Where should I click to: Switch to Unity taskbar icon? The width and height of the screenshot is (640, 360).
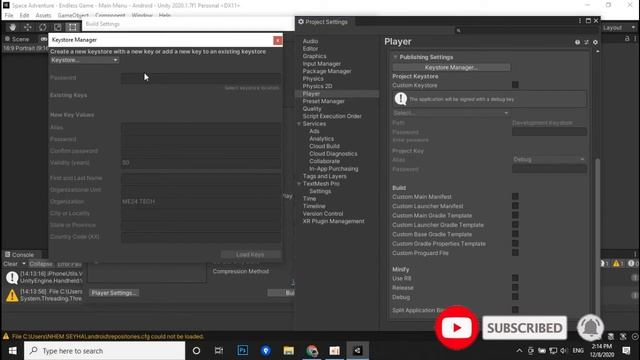click(358, 351)
